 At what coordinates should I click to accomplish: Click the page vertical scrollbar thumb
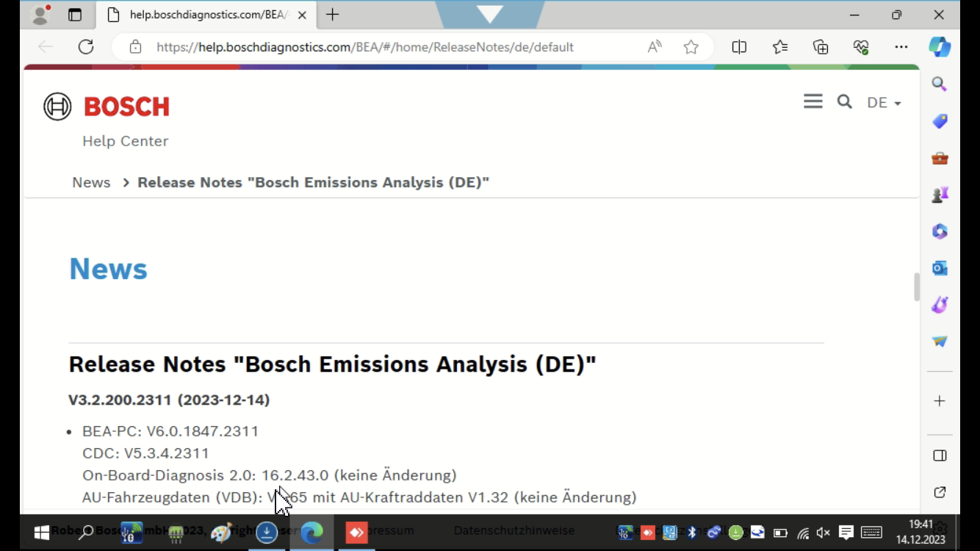point(916,287)
